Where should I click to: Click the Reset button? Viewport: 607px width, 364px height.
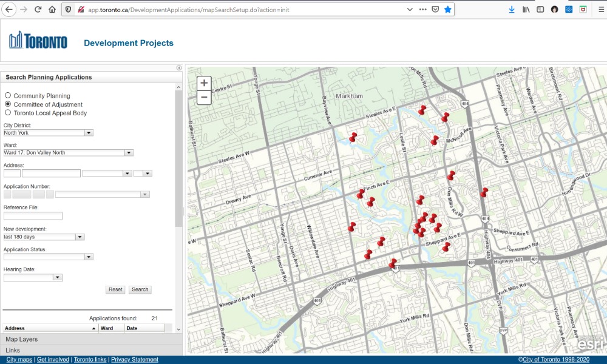pos(115,289)
